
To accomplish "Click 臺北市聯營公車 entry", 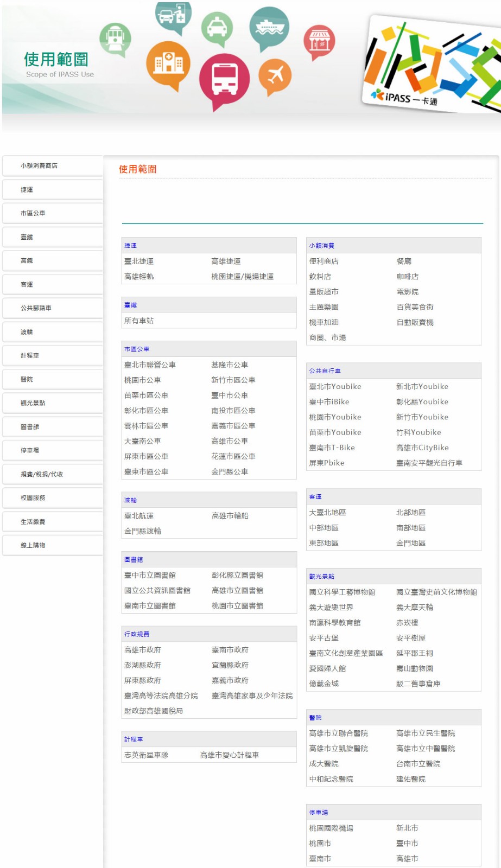I will point(150,365).
